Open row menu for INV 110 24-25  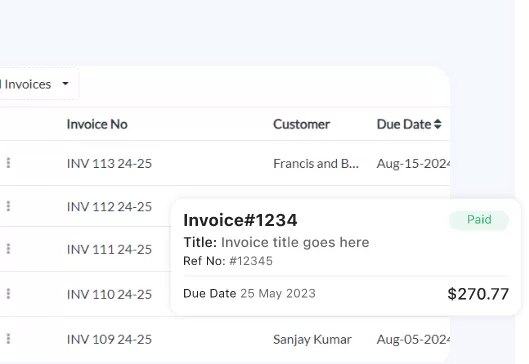[x=8, y=294]
